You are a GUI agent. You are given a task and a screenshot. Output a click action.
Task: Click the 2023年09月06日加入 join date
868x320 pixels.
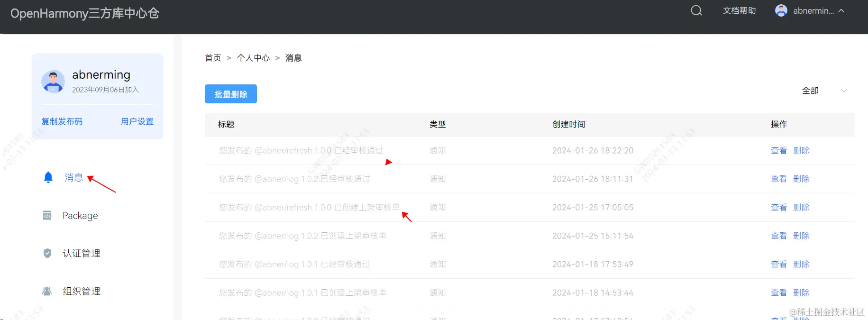click(105, 90)
